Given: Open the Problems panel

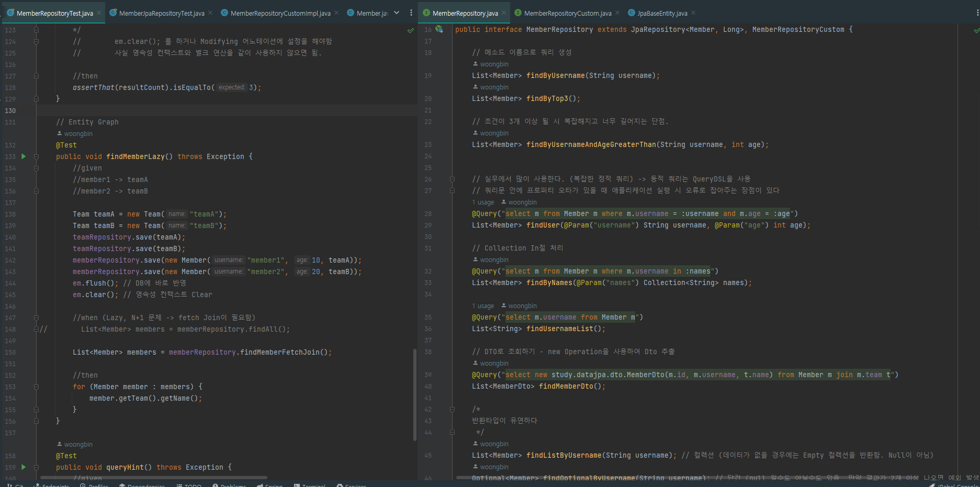Looking at the screenshot, I should tap(229, 485).
